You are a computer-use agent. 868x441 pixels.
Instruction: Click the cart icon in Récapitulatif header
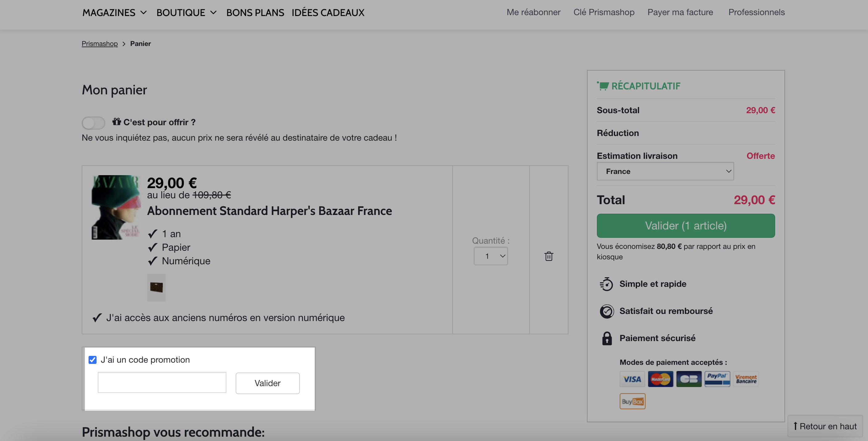[602, 85]
